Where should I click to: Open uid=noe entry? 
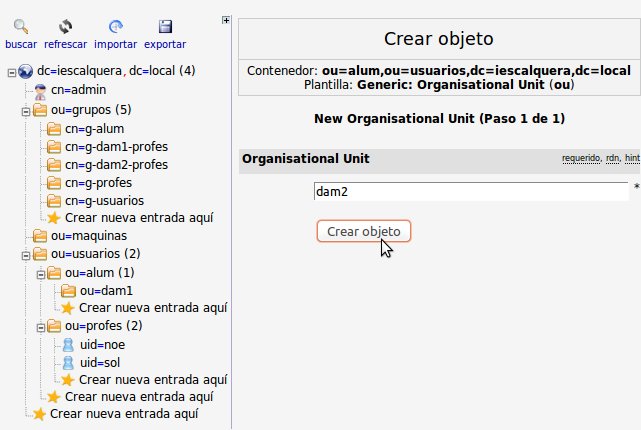103,345
